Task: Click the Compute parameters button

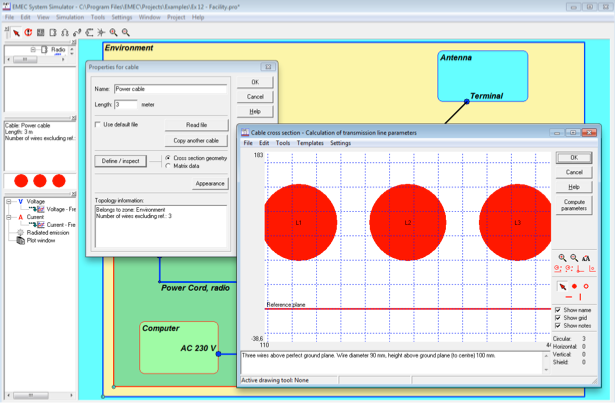Action: [x=574, y=205]
